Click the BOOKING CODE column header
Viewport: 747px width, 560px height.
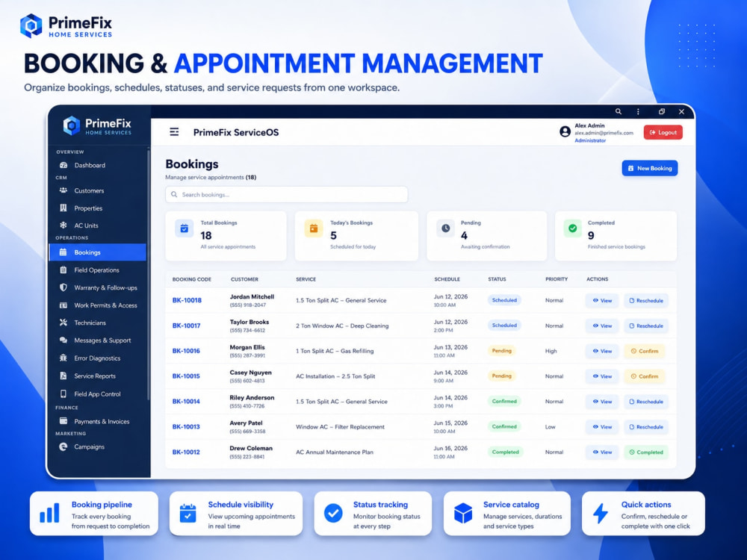click(191, 279)
